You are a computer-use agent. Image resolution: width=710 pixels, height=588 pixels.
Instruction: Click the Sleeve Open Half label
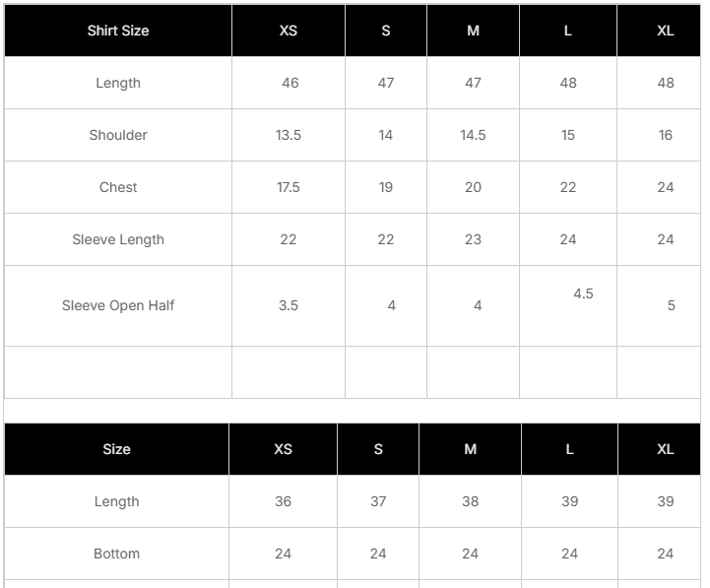118,305
